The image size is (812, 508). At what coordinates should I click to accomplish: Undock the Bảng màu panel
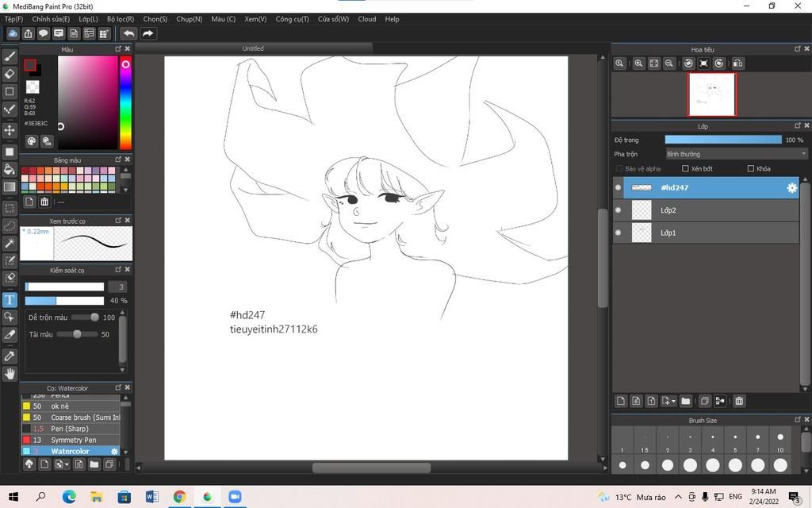pyautogui.click(x=118, y=159)
